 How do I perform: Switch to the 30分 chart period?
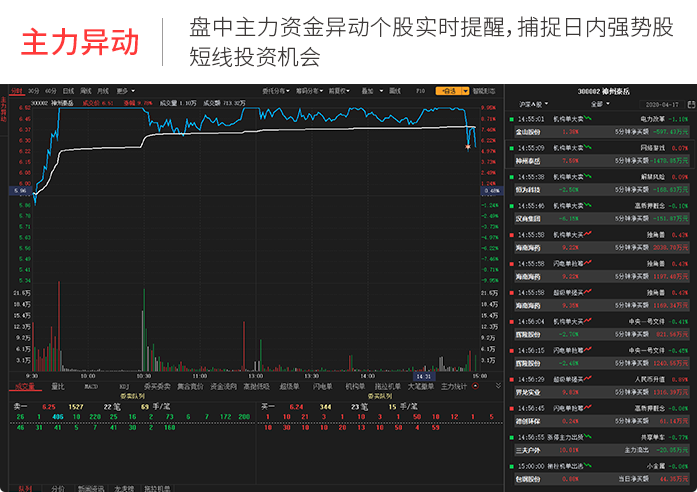35,90
